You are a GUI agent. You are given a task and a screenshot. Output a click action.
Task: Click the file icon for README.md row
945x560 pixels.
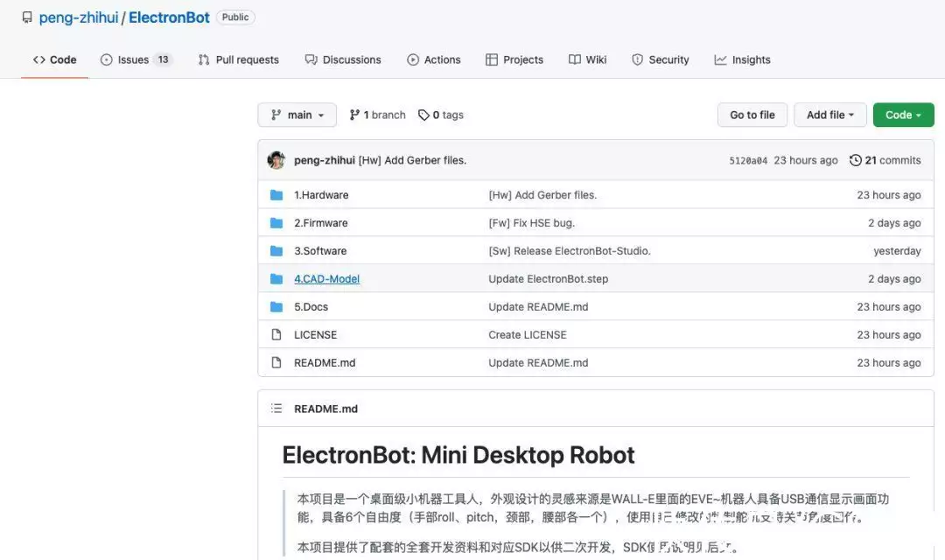point(276,362)
